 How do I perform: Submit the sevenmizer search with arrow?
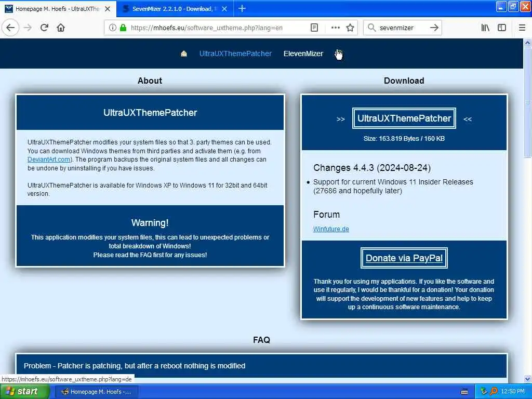tap(434, 28)
